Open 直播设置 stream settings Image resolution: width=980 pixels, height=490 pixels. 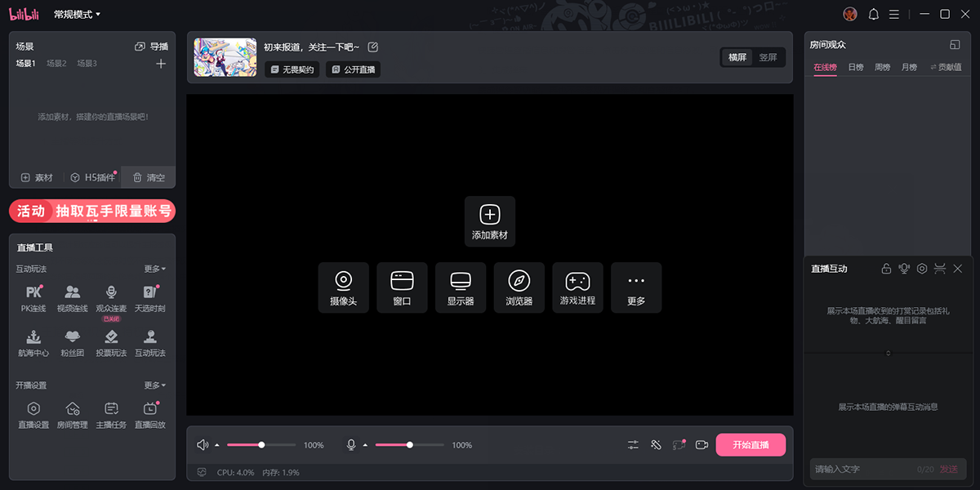pyautogui.click(x=33, y=415)
